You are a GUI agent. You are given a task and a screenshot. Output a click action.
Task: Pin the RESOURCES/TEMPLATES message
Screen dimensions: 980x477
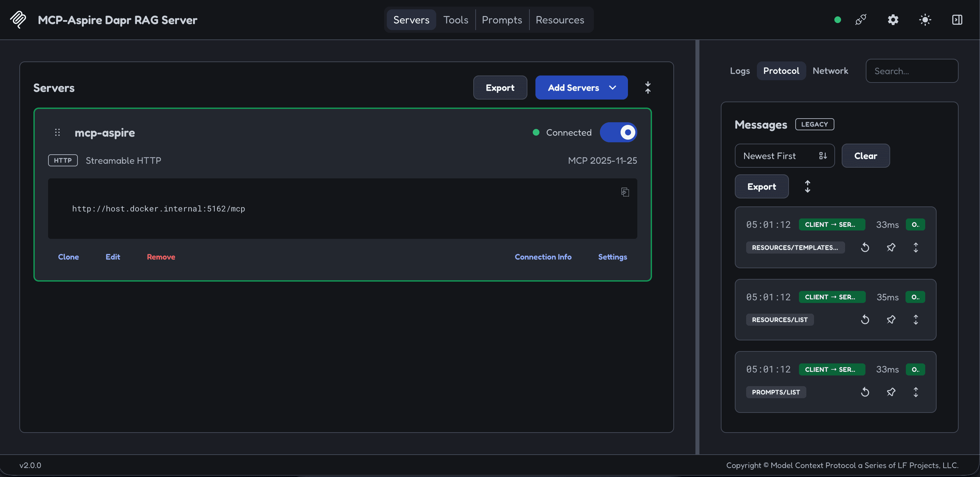(890, 247)
